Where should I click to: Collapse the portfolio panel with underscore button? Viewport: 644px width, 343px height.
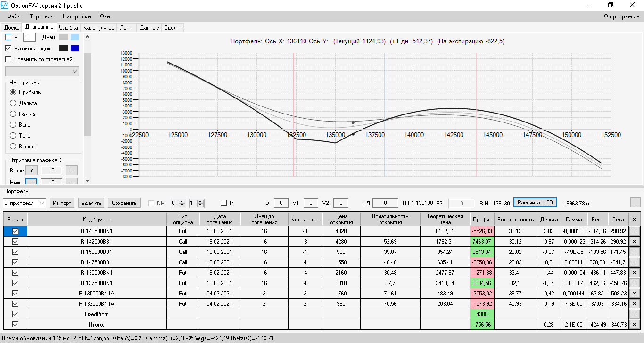pos(636,203)
